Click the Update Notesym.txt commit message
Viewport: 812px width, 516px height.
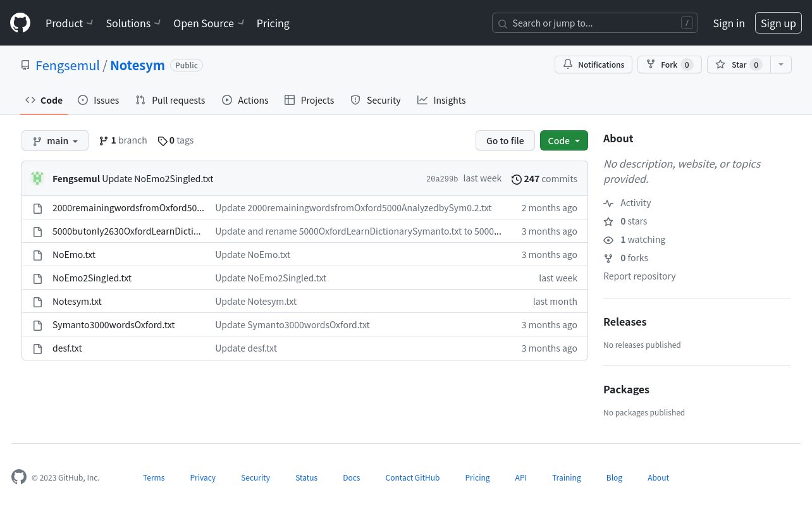256,302
